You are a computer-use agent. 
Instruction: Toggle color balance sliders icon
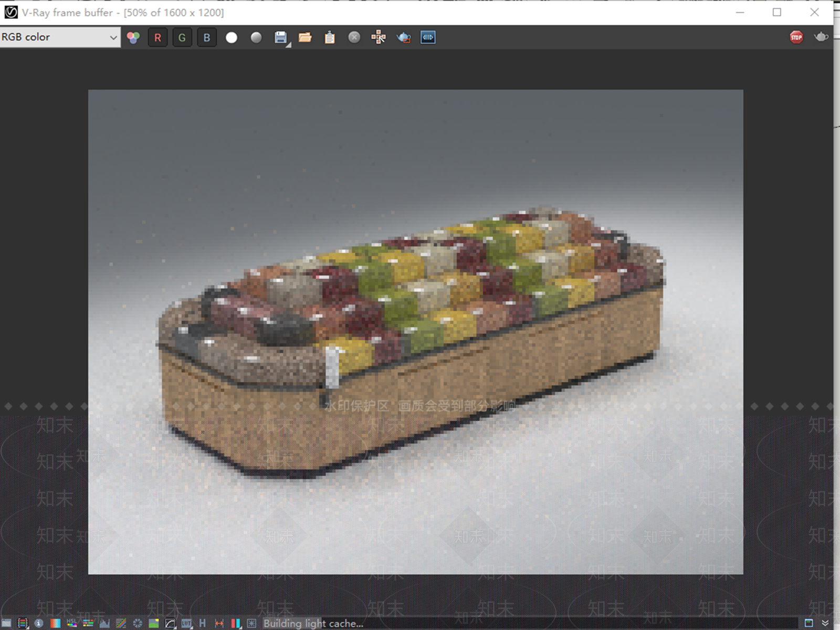point(88,623)
